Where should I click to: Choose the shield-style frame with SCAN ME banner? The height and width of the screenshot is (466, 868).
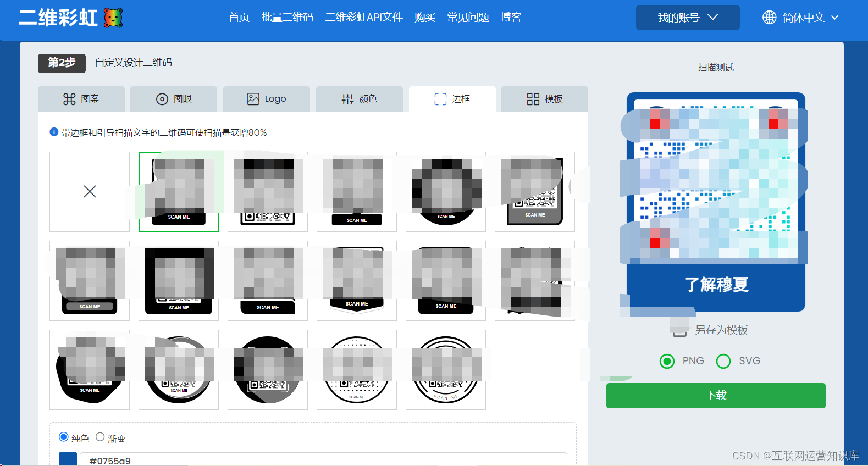click(357, 281)
